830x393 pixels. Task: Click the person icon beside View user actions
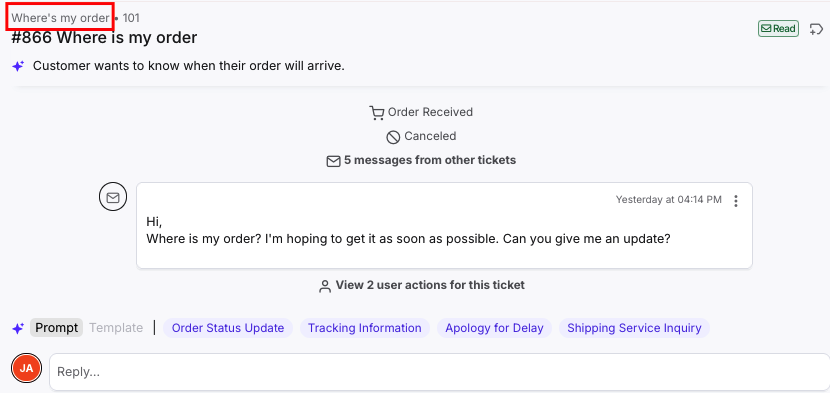coord(324,286)
